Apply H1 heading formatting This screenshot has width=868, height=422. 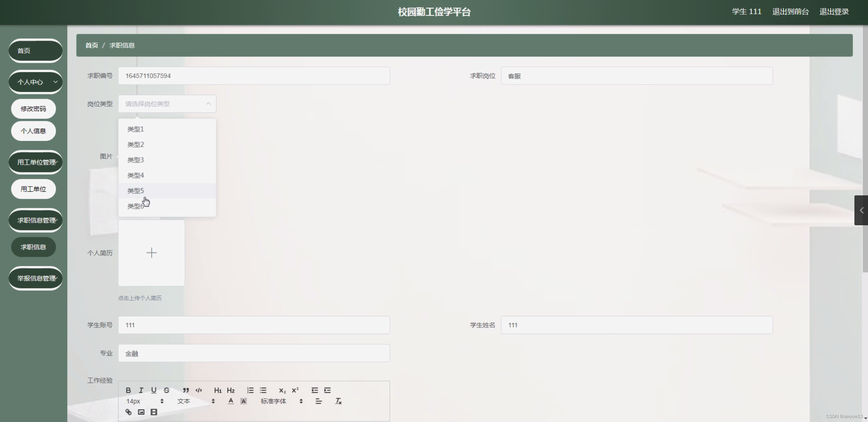click(217, 390)
